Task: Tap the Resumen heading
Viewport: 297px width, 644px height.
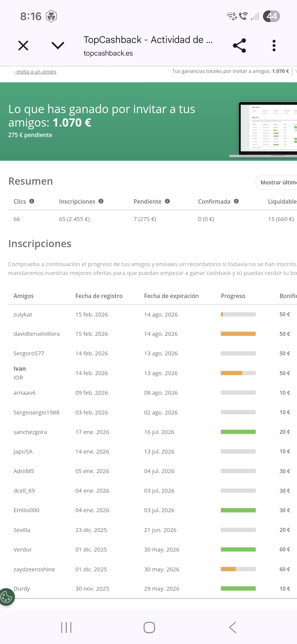Action: (x=31, y=181)
